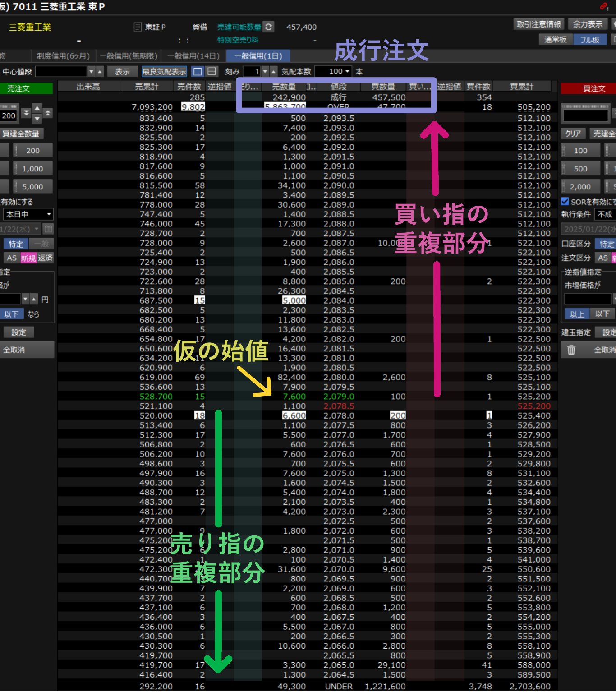Select 返済 order type on left panel
Image resolution: width=616 pixels, height=692 pixels.
pyautogui.click(x=46, y=258)
